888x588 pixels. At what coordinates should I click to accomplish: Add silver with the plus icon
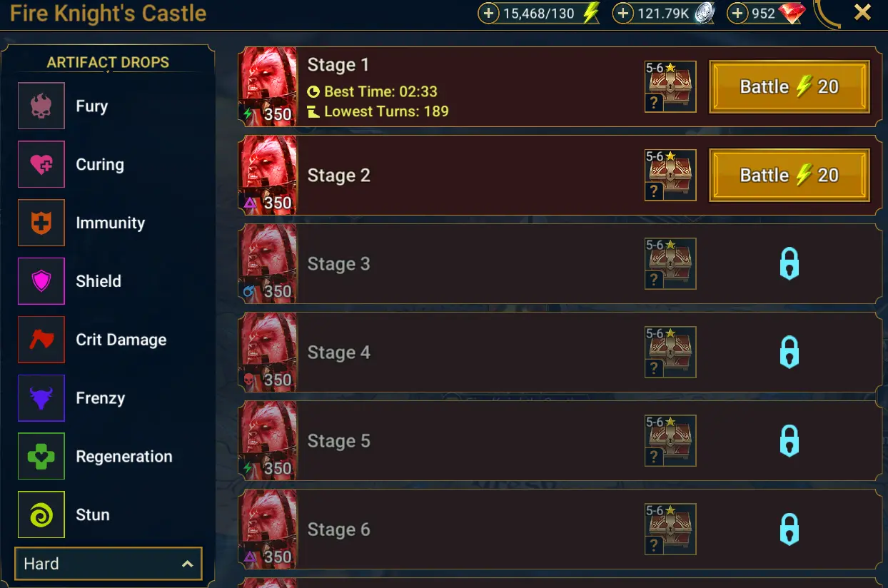coord(623,13)
